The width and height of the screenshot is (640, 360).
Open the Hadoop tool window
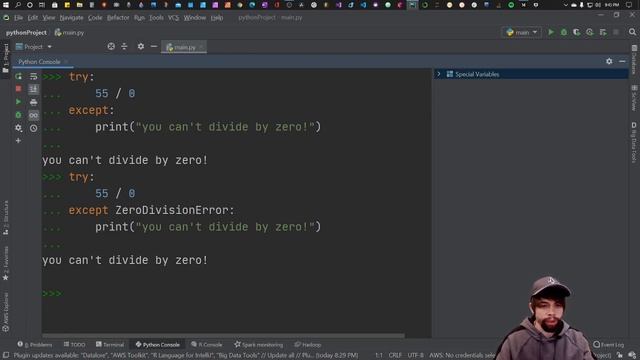click(x=308, y=344)
